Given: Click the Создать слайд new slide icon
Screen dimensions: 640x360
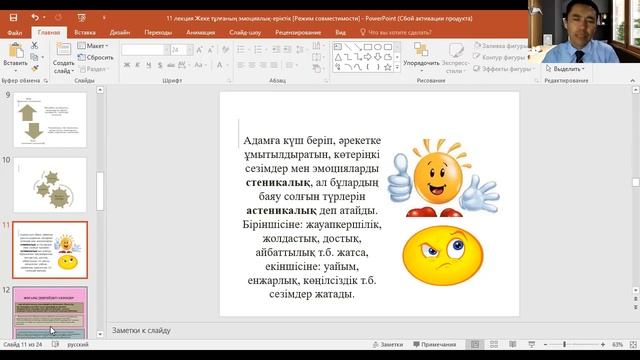Looking at the screenshot, I should point(63,50).
